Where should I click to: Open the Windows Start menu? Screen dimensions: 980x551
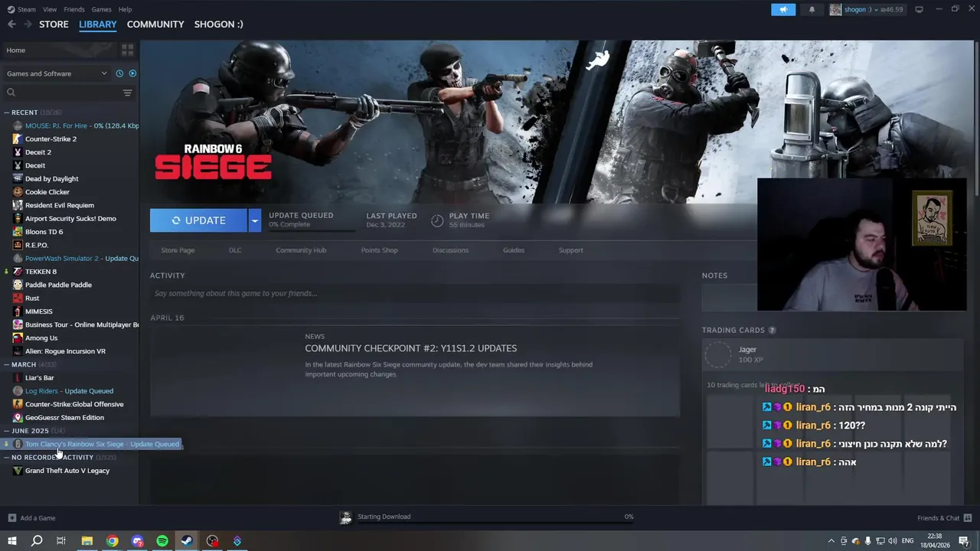coord(12,541)
